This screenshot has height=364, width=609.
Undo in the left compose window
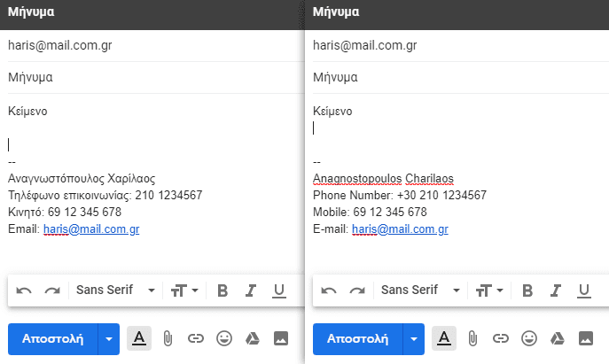[24, 290]
